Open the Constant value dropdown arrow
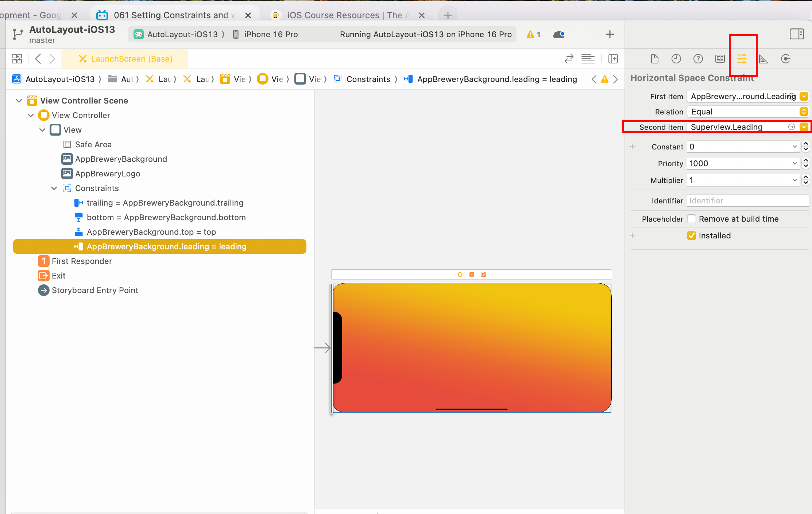 (x=794, y=147)
